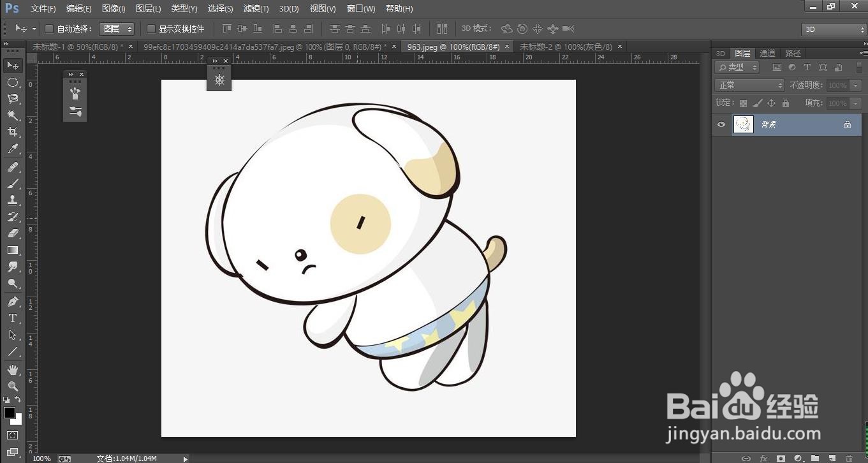Hide the 背景 layer with eye icon

(x=721, y=124)
